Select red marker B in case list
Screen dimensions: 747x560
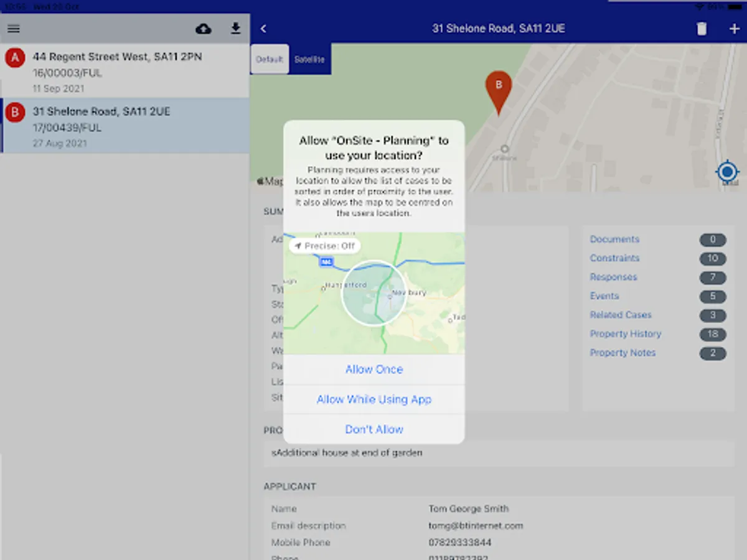click(15, 113)
